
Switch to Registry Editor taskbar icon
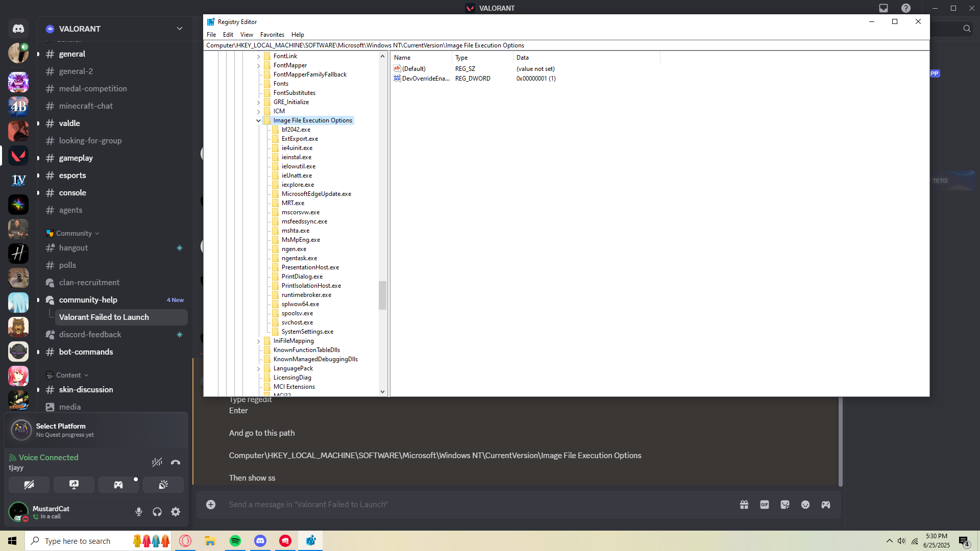(310, 541)
